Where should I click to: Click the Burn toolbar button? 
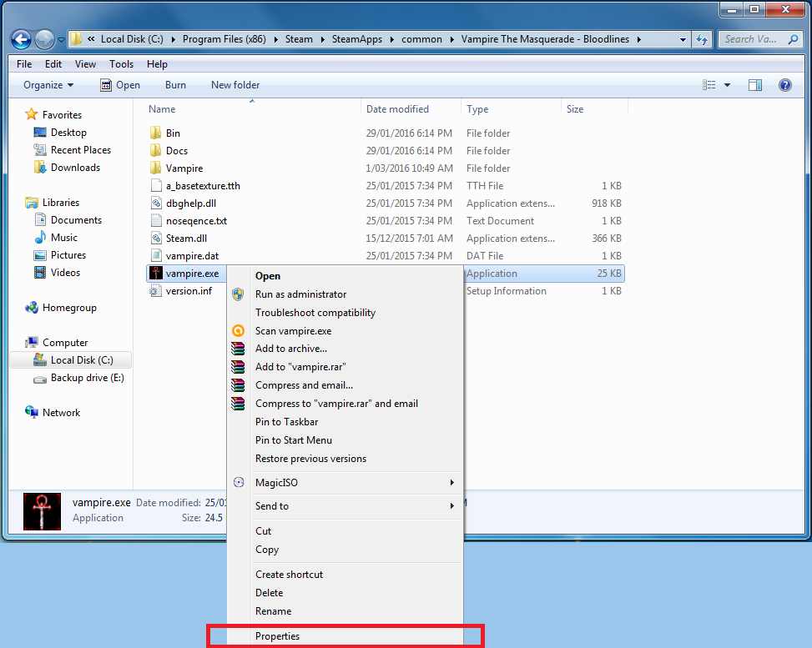(x=175, y=85)
